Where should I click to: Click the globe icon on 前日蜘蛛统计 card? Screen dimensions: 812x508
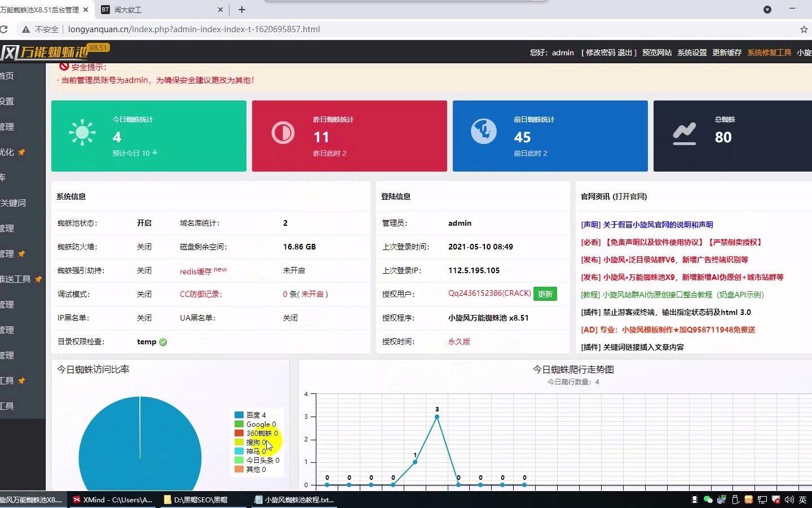[x=484, y=132]
